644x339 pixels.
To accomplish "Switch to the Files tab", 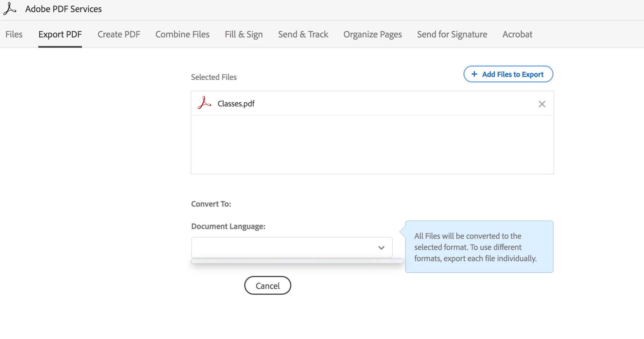I will click(14, 34).
